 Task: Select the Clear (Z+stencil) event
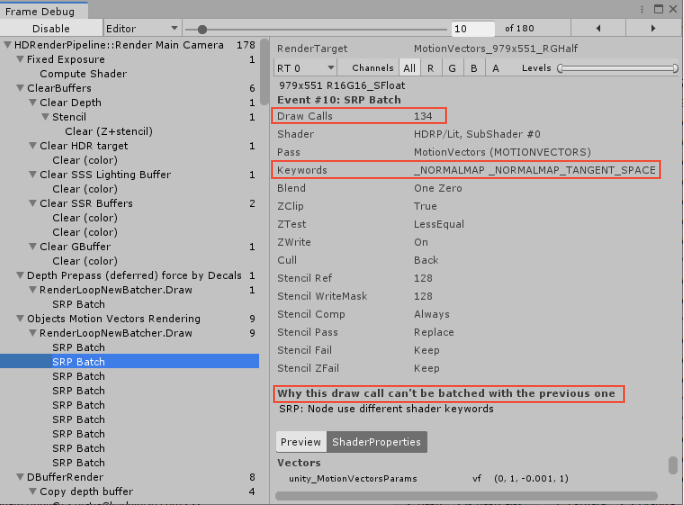109,131
